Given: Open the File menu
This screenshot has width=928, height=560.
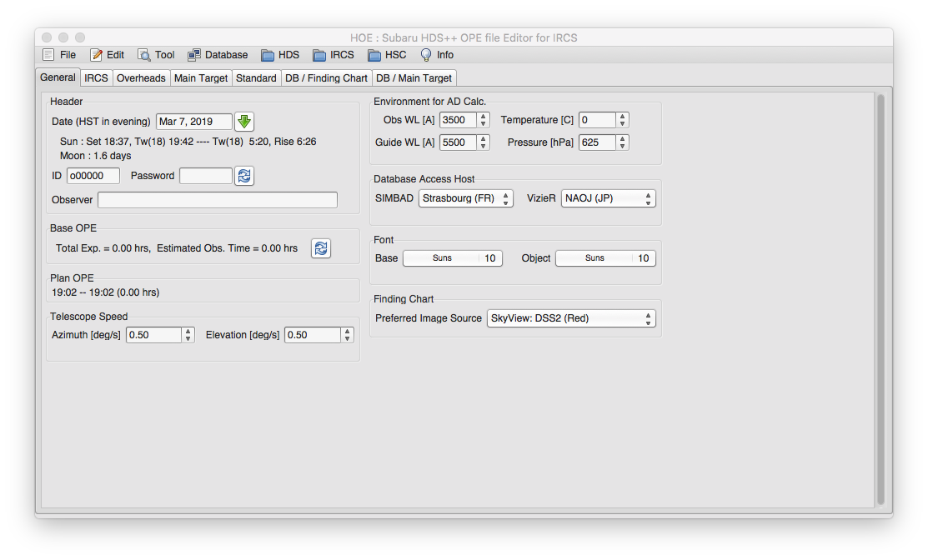Looking at the screenshot, I should [59, 55].
